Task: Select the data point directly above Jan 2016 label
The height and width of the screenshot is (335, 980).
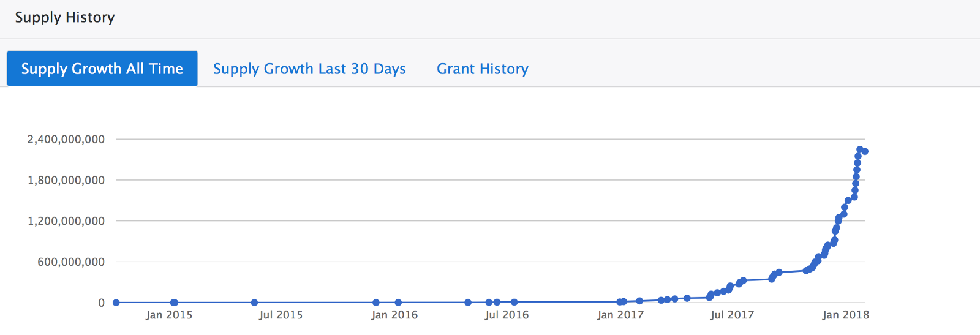Action: (398, 303)
